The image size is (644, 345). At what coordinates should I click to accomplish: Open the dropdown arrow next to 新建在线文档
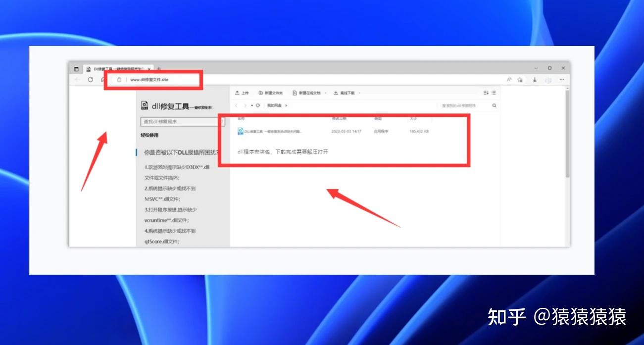pyautogui.click(x=325, y=92)
